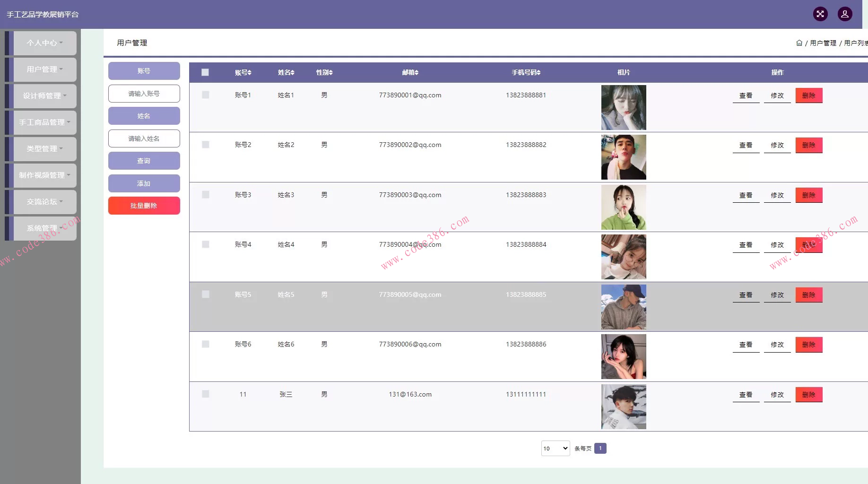This screenshot has width=868, height=484.
Task: Click the fullscreen toggle icon in header
Action: [x=820, y=14]
